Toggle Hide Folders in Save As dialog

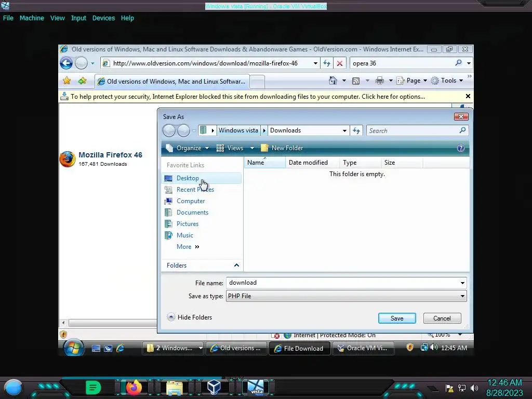pos(190,317)
